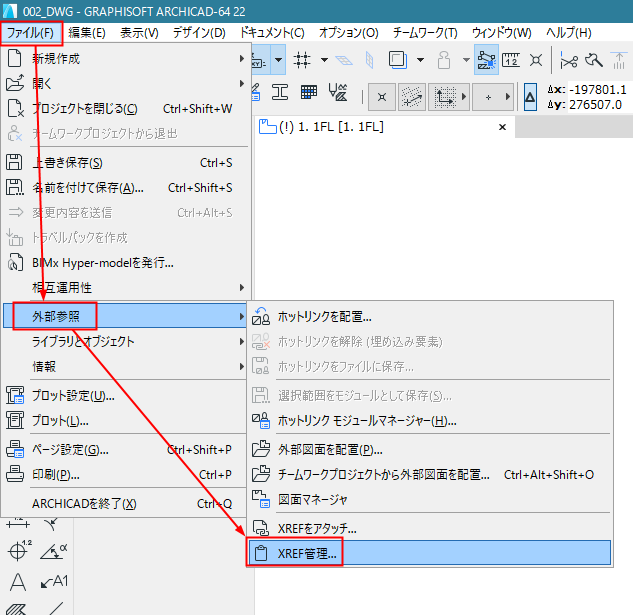Click the save floppy icon beside 上書き保存
Screen dimensions: 633x615
[14, 162]
